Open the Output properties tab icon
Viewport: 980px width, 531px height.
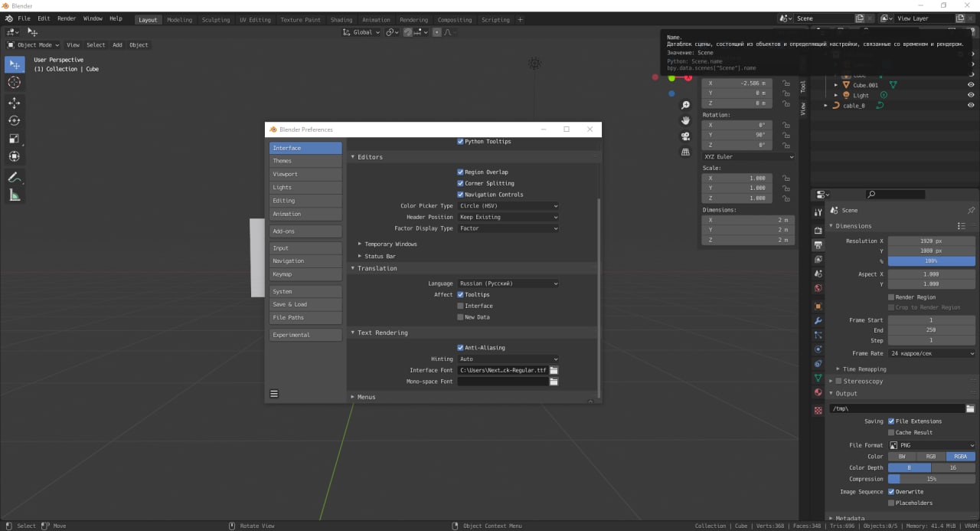(818, 244)
